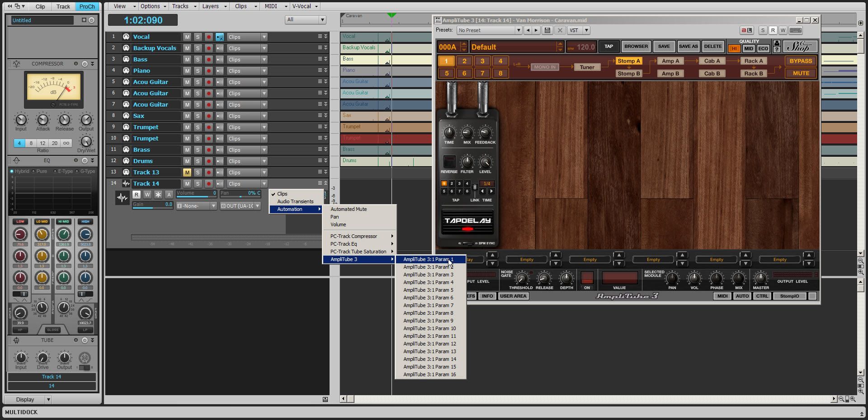Open the All track filter dropdown
Screen dimensions: 868x420
306,19
